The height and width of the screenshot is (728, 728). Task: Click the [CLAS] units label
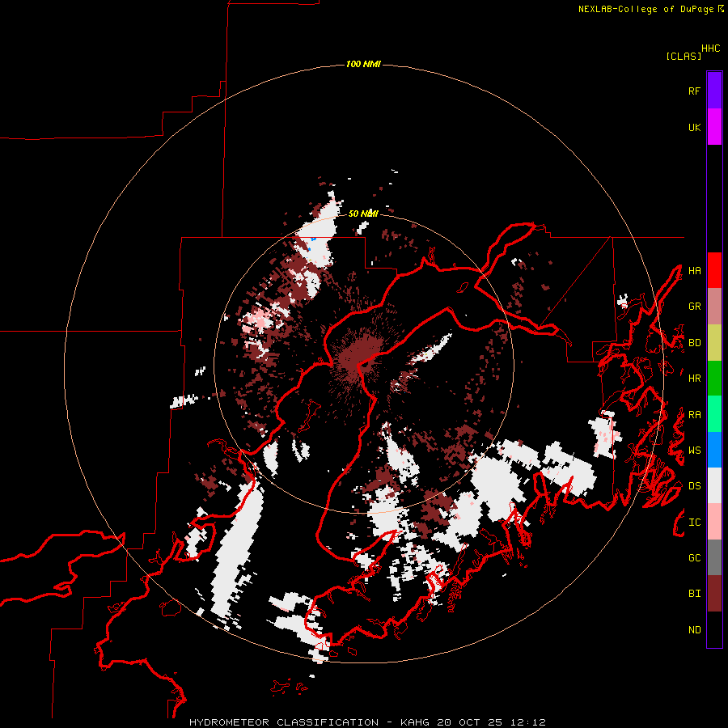tap(684, 56)
